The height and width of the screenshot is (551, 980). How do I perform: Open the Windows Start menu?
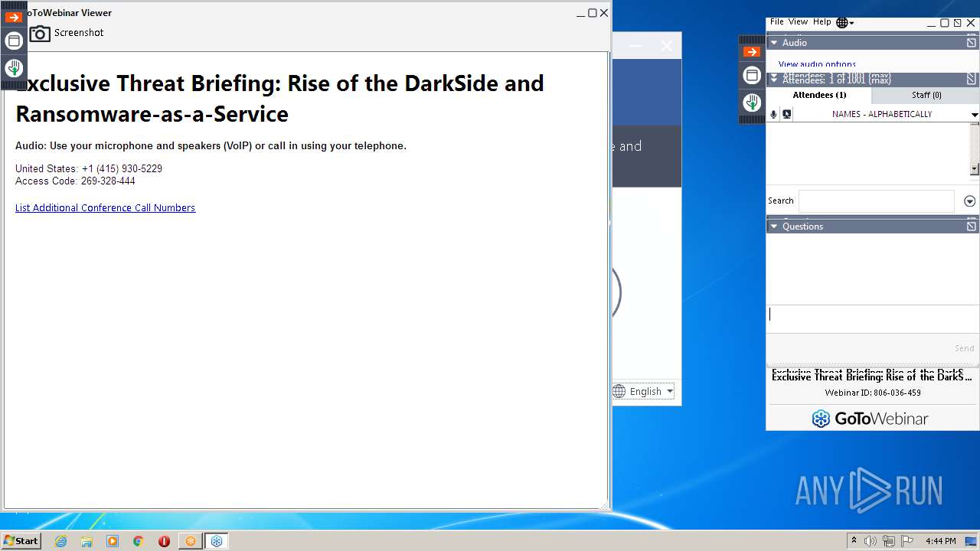21,541
